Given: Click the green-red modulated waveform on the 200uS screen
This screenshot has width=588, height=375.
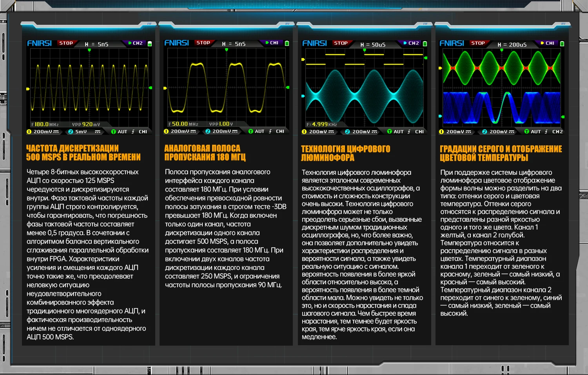Looking at the screenshot, I should (502, 68).
